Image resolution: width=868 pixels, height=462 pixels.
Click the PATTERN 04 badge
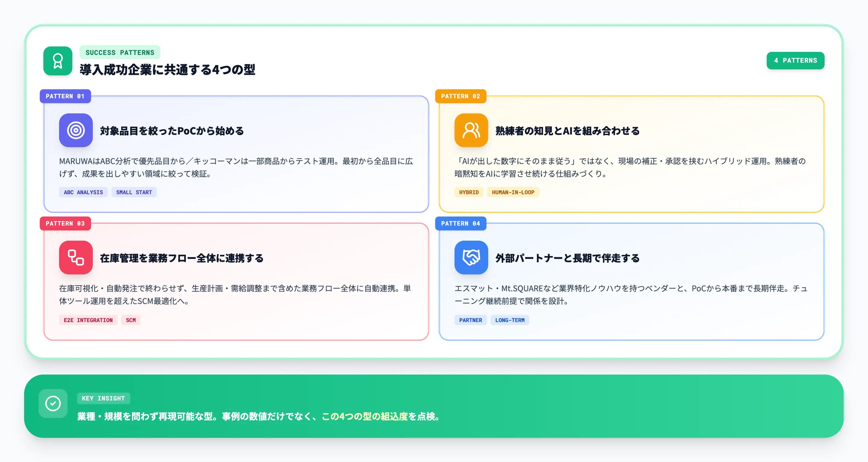pos(461,223)
